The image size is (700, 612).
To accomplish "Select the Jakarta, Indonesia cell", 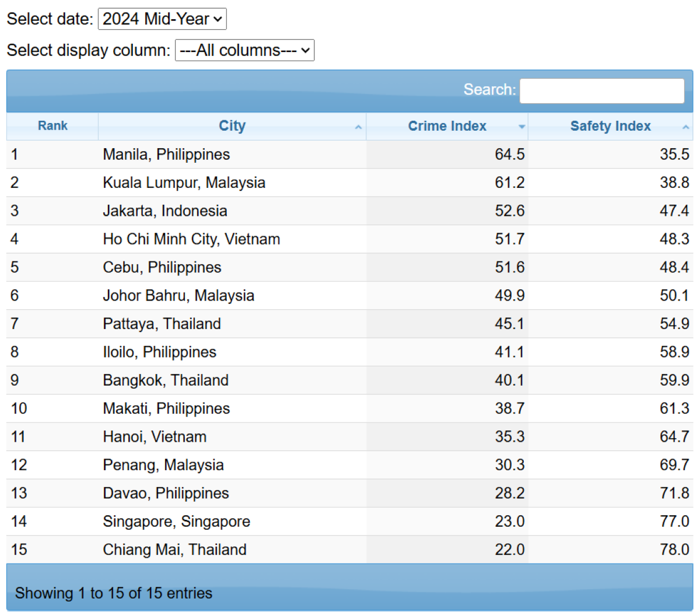I will [x=232, y=211].
